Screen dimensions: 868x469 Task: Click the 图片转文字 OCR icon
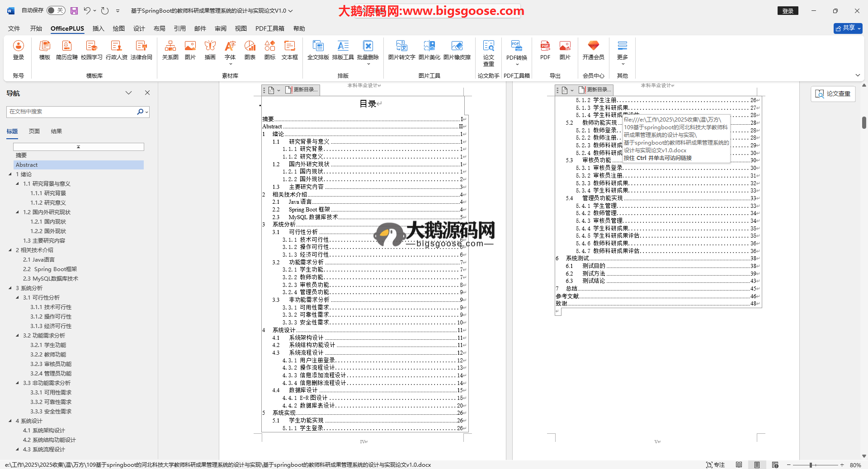(401, 50)
